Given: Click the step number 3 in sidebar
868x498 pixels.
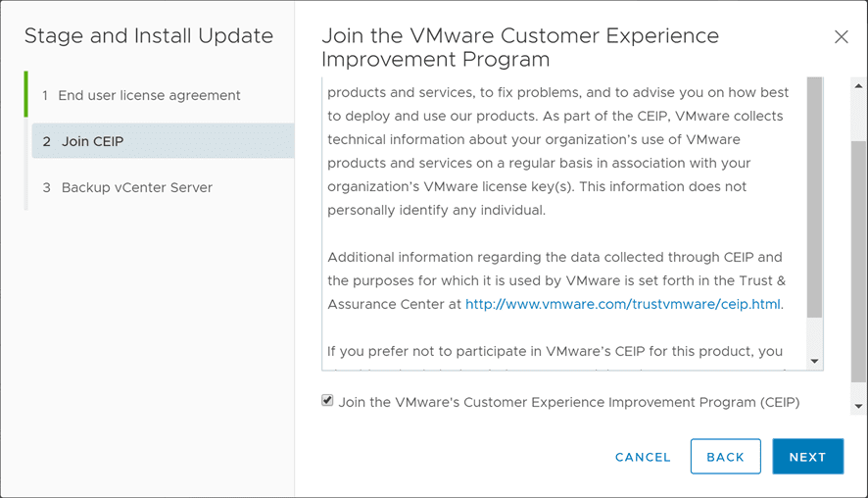Looking at the screenshot, I should click(46, 187).
